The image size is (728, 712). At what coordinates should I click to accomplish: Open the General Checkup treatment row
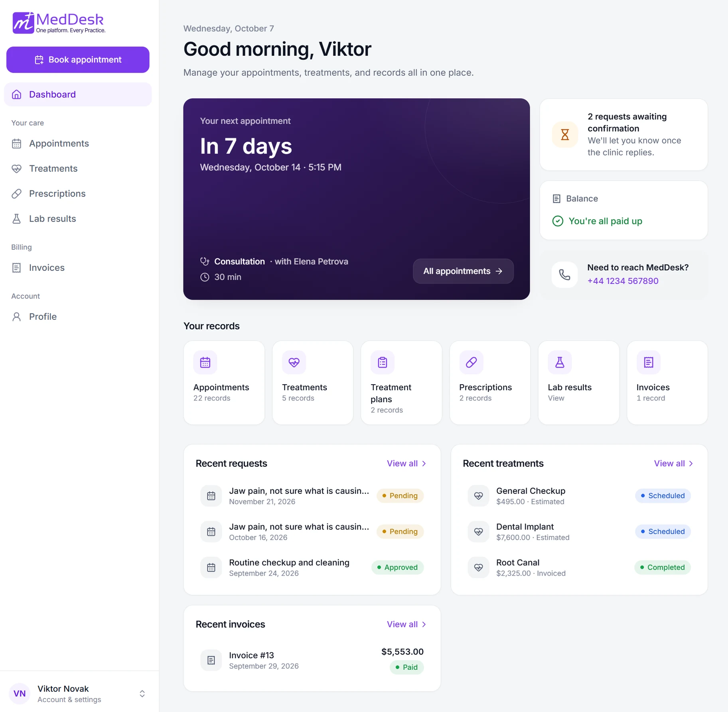click(x=579, y=496)
